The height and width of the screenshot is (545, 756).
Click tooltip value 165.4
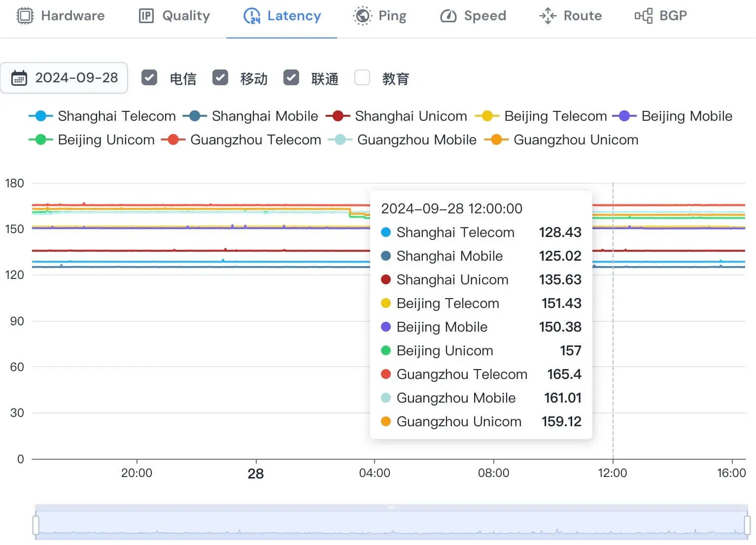(x=564, y=375)
